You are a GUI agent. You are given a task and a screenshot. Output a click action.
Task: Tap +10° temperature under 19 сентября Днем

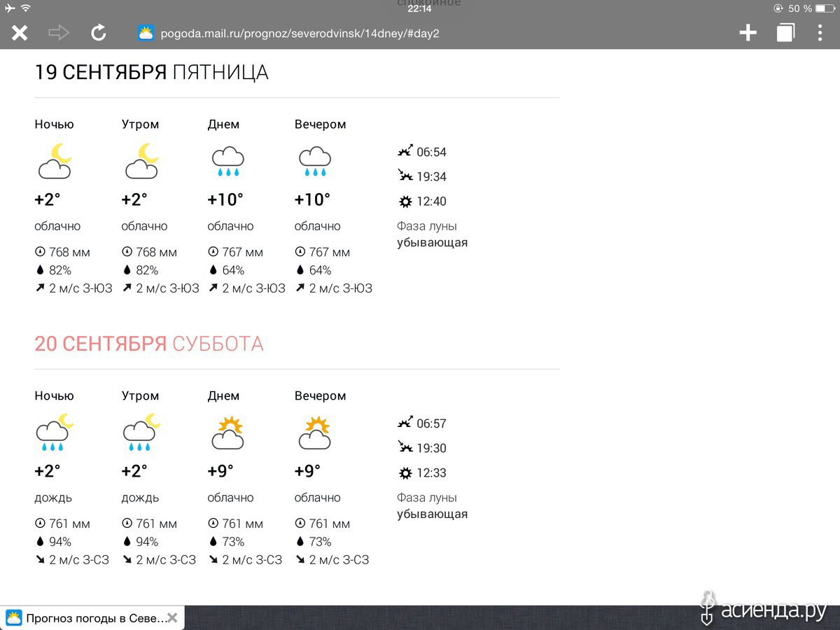point(225,199)
